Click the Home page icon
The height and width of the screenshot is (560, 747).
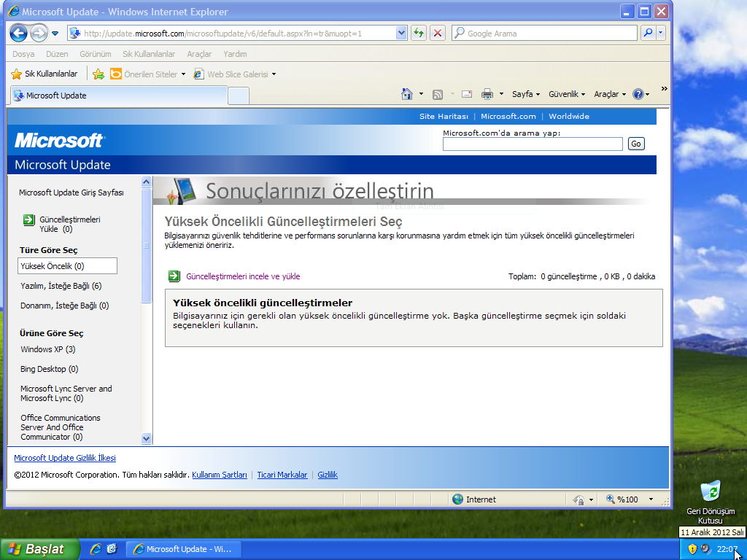tap(407, 94)
